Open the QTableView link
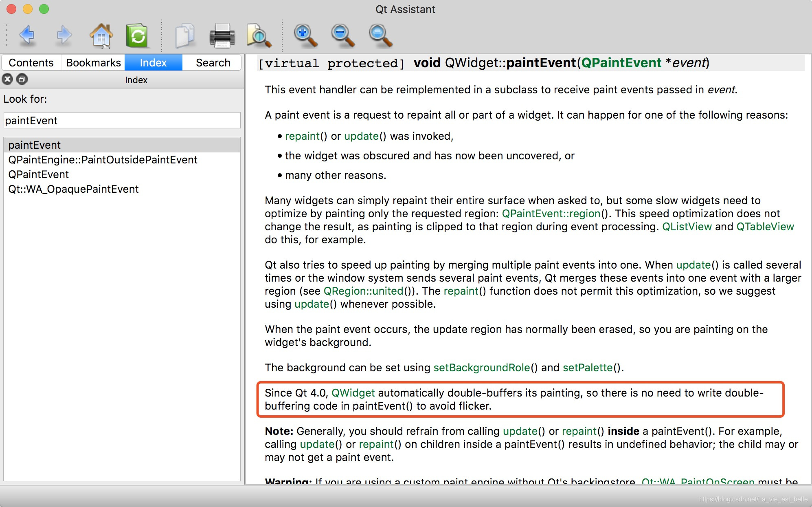The height and width of the screenshot is (507, 812). 765,227
